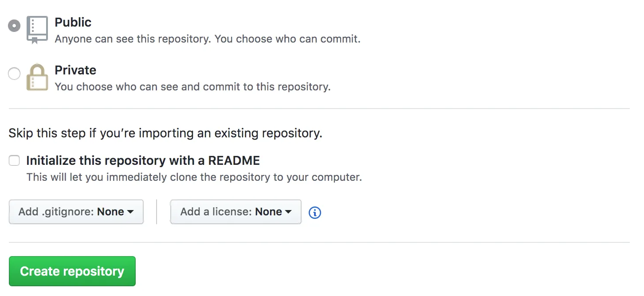Click the Public repository book icon
The width and height of the screenshot is (644, 296).
37,30
